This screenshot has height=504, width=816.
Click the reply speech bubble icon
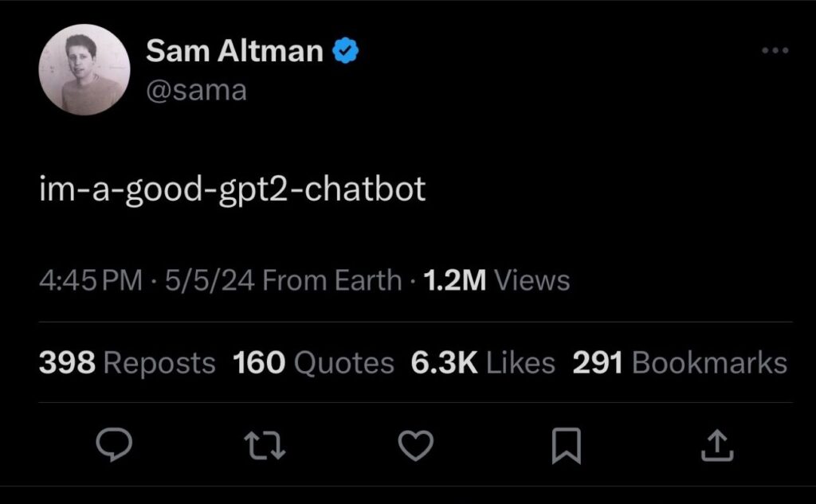pyautogui.click(x=113, y=446)
